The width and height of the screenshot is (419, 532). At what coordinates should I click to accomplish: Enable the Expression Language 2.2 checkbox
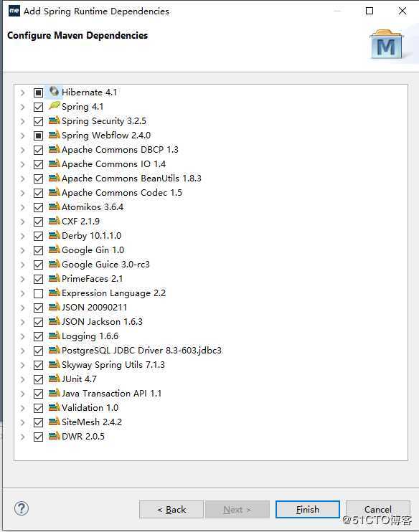pos(38,293)
